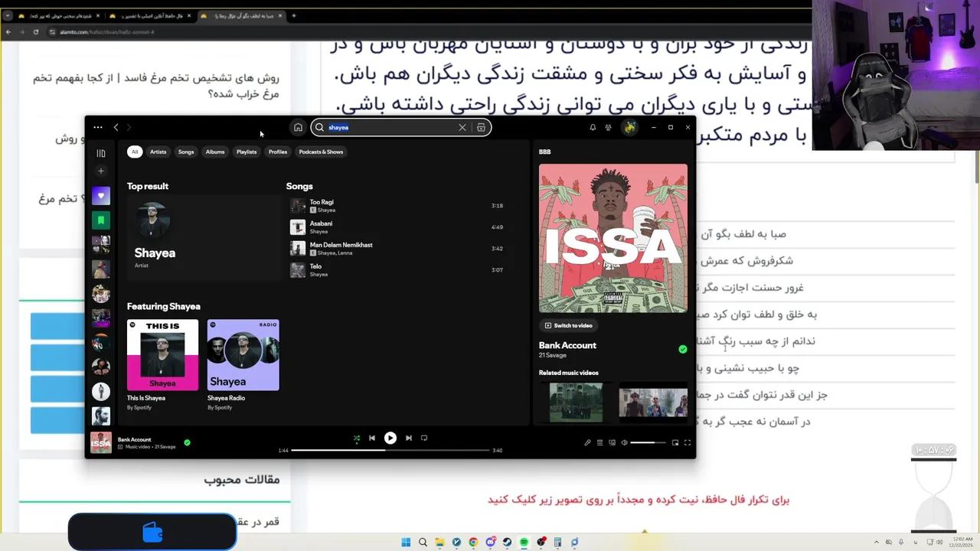Open Connect to a device icon
This screenshot has width=980, height=551.
(x=612, y=442)
